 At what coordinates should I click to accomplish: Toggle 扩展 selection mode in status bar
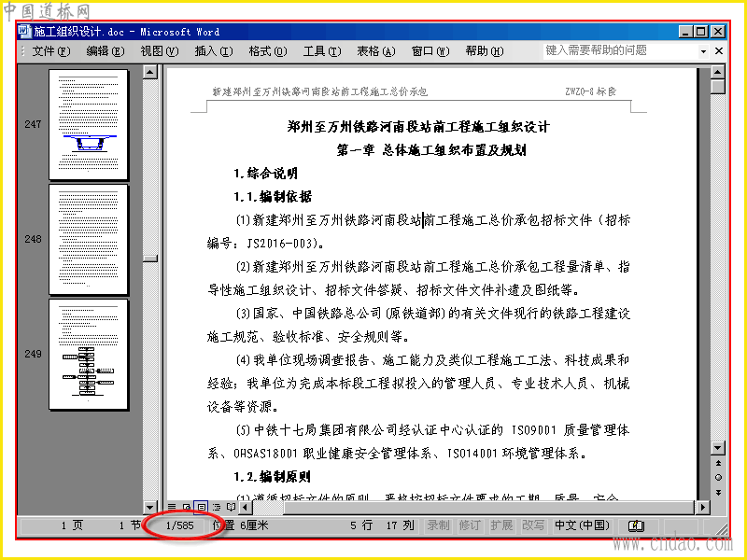(x=501, y=525)
